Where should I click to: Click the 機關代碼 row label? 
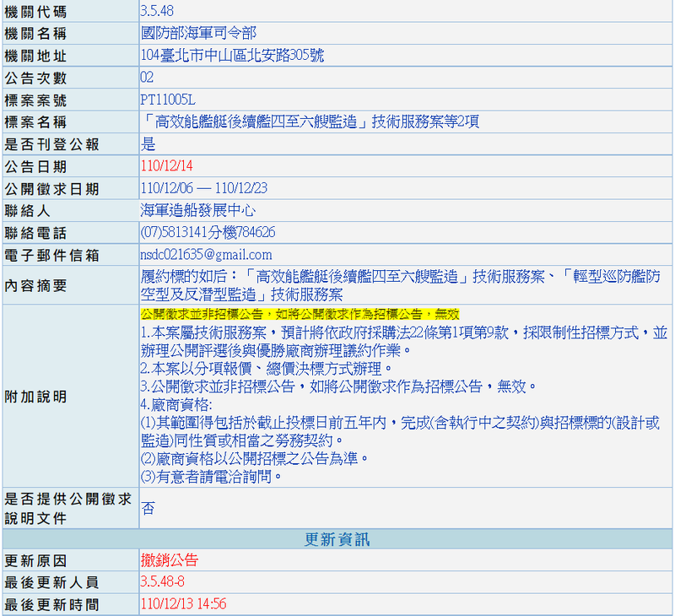(35, 12)
